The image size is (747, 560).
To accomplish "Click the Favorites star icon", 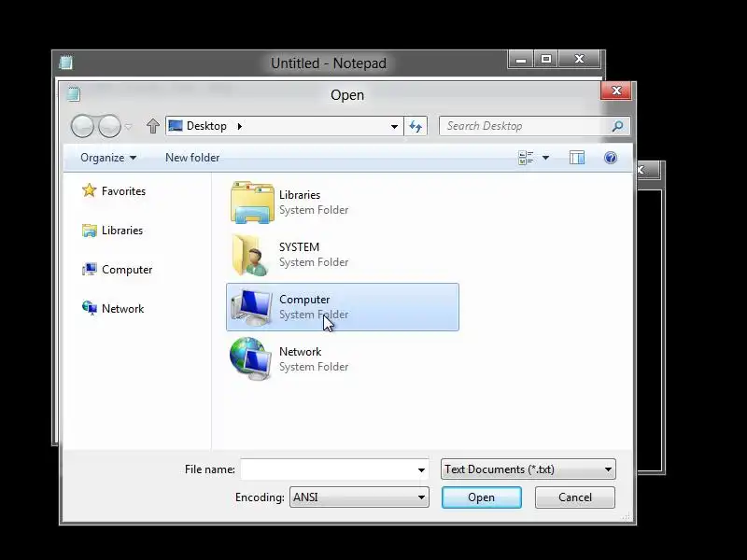I will click(89, 190).
